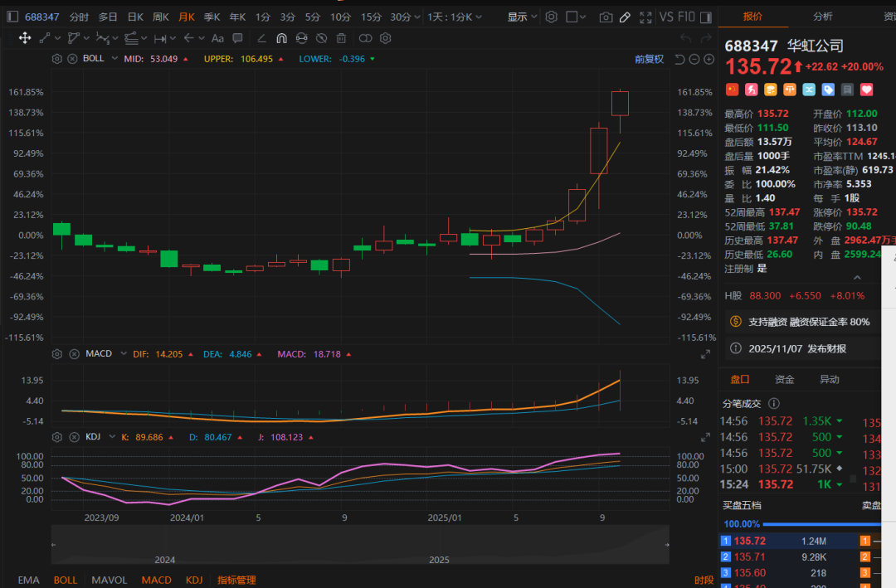
Task: Expand the KDJ pane to full size
Action: 706,437
